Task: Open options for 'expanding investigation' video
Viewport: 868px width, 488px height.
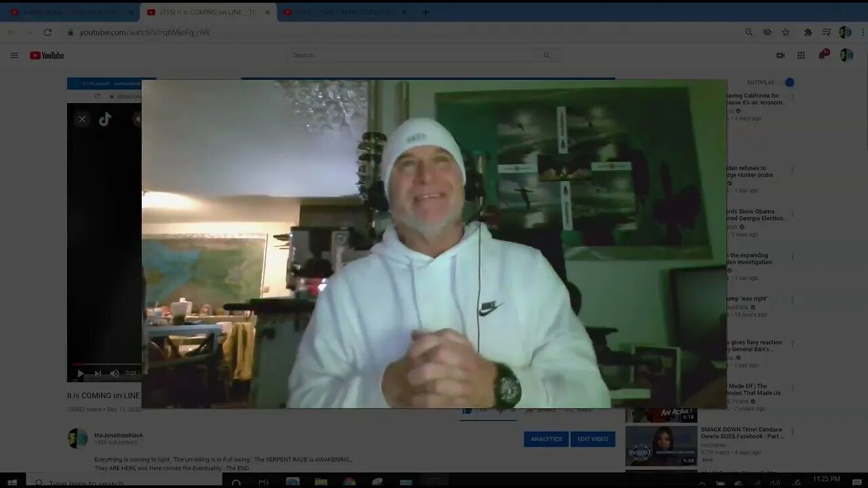Action: coord(792,257)
